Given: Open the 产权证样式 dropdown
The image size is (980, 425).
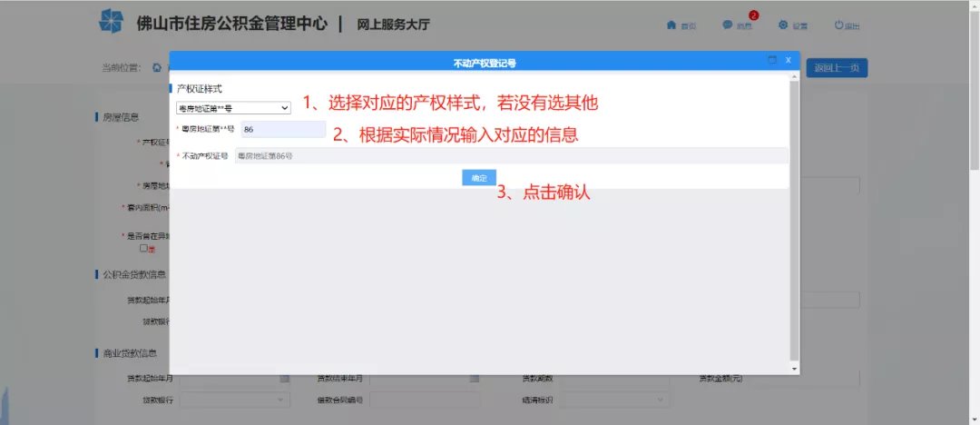Looking at the screenshot, I should (233, 108).
